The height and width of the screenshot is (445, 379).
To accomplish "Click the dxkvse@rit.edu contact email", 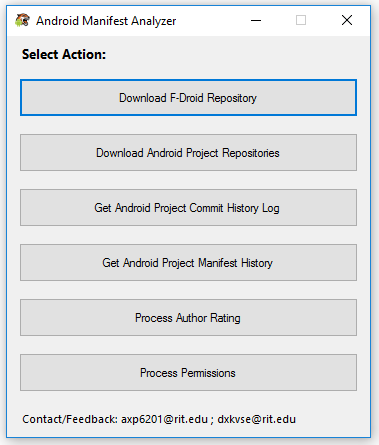I will (257, 419).
